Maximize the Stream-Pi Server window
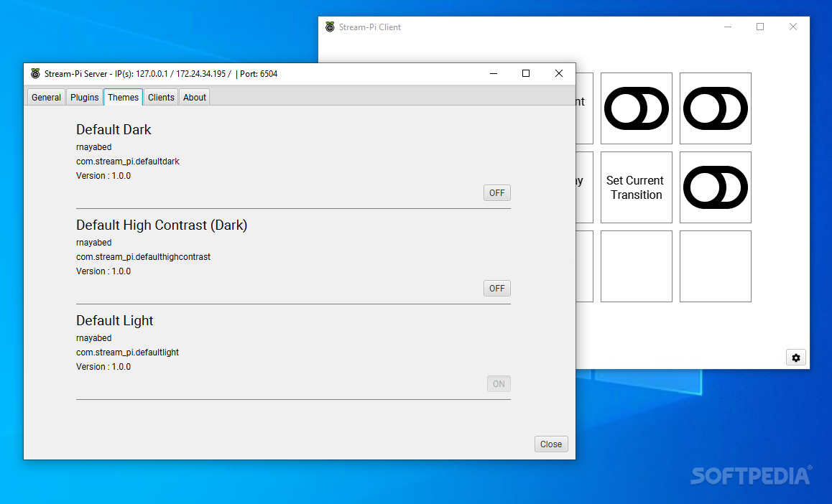The height and width of the screenshot is (504, 832). tap(526, 74)
